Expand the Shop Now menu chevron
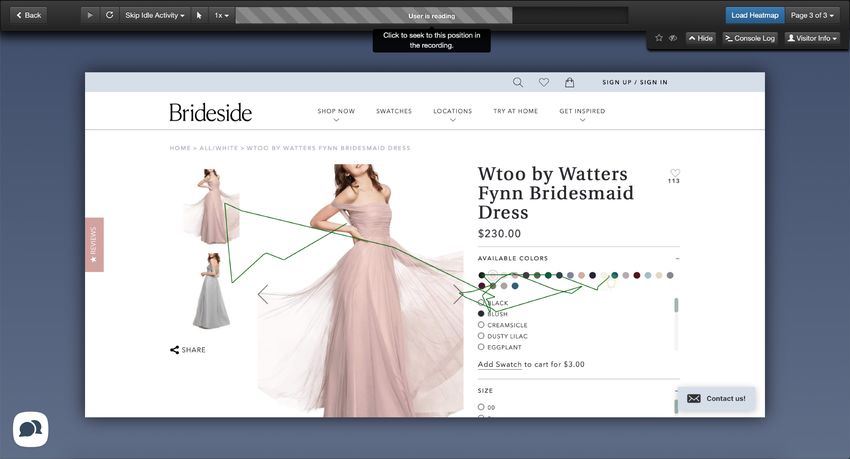Image resolution: width=850 pixels, height=459 pixels. coord(336,120)
